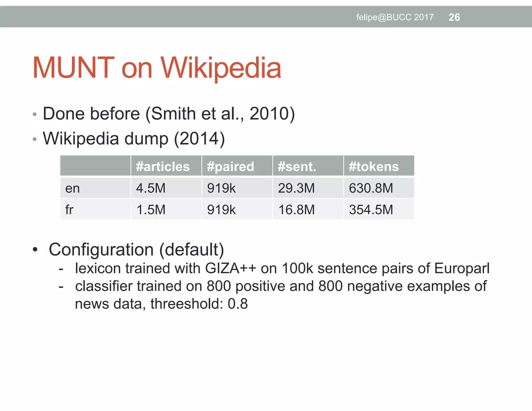Select the cell '630.8M'
This screenshot has width=532, height=411.
[379, 188]
